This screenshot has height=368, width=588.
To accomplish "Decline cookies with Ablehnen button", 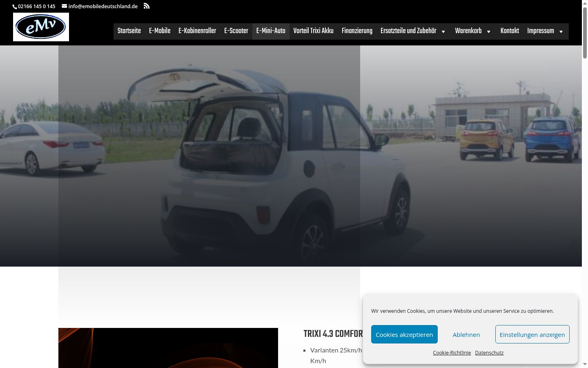I will (x=466, y=334).
